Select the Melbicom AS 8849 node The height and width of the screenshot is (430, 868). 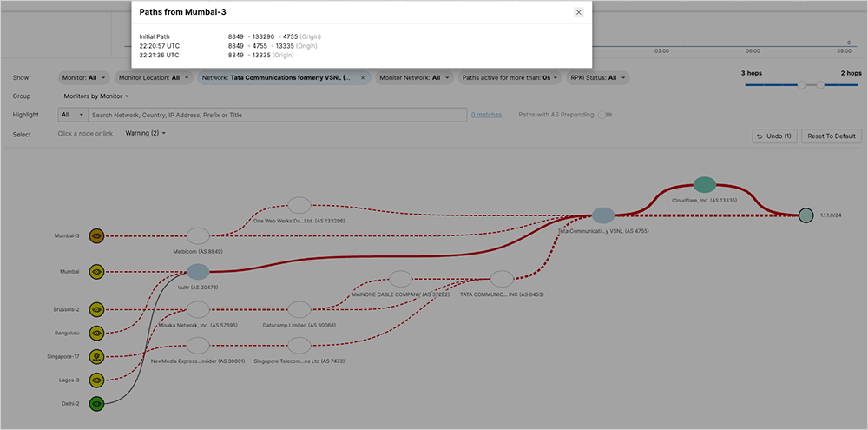pyautogui.click(x=198, y=235)
